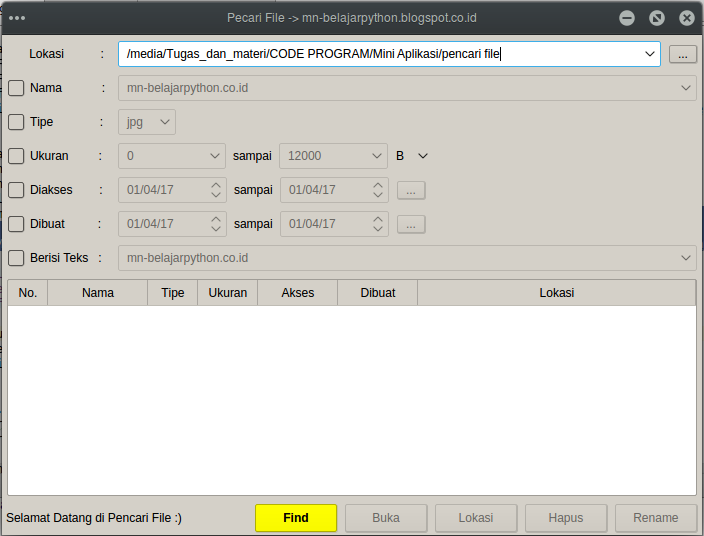
Task: Enable the Tipe filter checkbox
Action: (x=16, y=122)
